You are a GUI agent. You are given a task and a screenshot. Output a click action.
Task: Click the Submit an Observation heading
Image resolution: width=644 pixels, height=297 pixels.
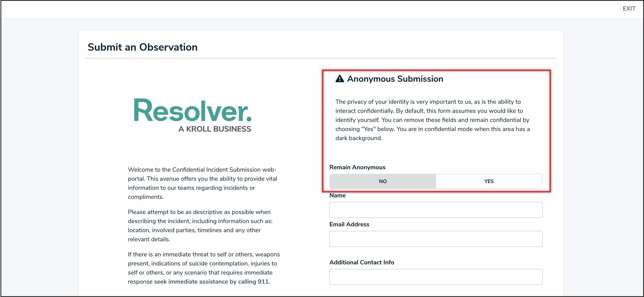(143, 47)
